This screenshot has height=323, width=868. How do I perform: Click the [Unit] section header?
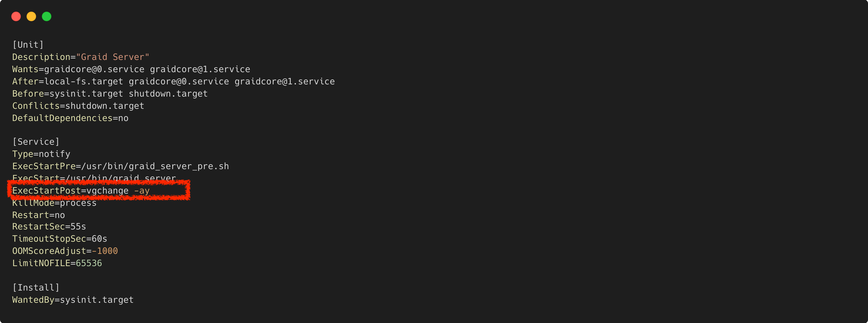(x=28, y=45)
